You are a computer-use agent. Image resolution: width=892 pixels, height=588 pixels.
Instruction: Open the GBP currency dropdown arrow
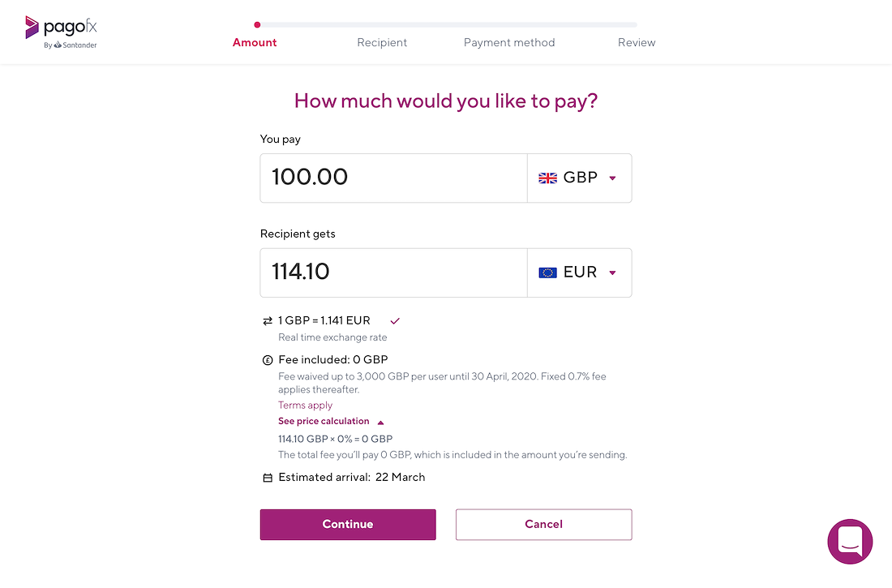[x=613, y=178]
